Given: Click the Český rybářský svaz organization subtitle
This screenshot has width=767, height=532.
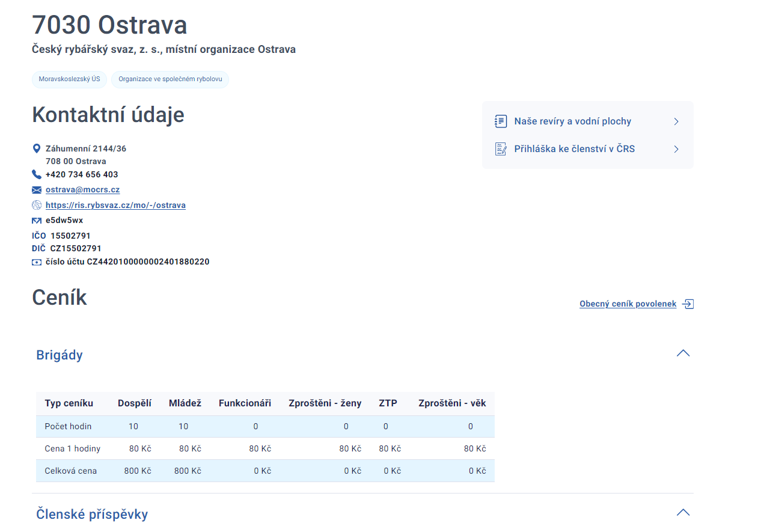Looking at the screenshot, I should coord(163,50).
